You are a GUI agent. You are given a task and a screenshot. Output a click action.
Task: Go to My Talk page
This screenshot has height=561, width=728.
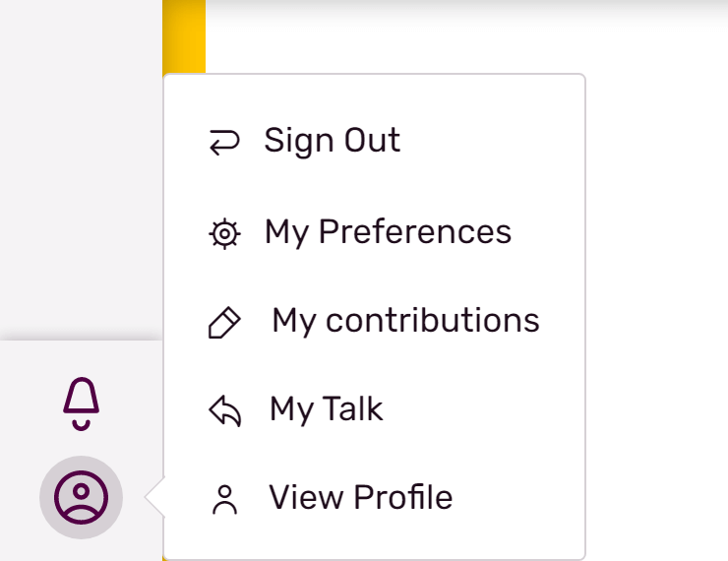tap(326, 409)
